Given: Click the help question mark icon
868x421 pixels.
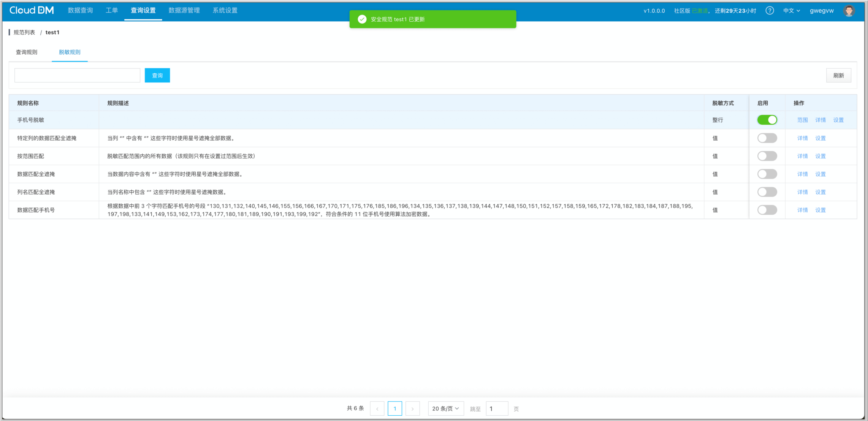Looking at the screenshot, I should [x=770, y=11].
